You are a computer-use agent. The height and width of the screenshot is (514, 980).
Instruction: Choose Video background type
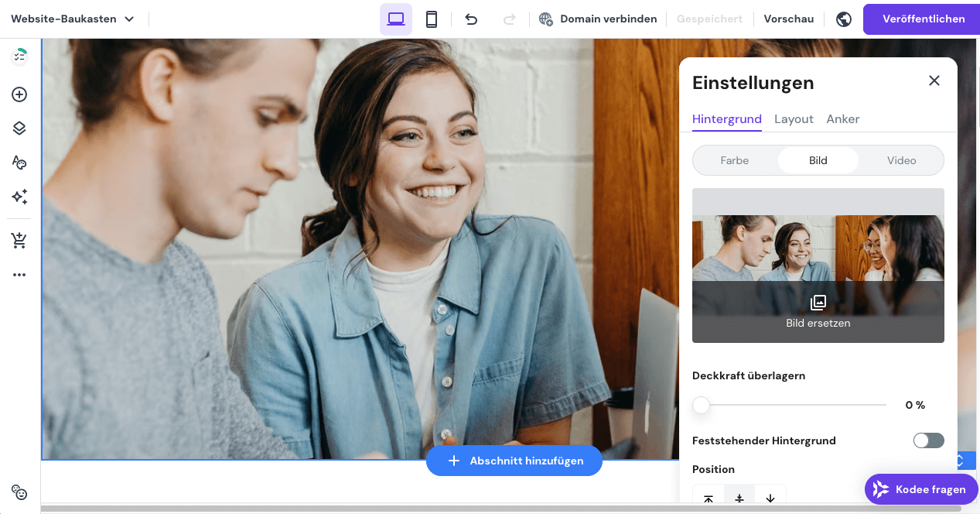pyautogui.click(x=902, y=160)
